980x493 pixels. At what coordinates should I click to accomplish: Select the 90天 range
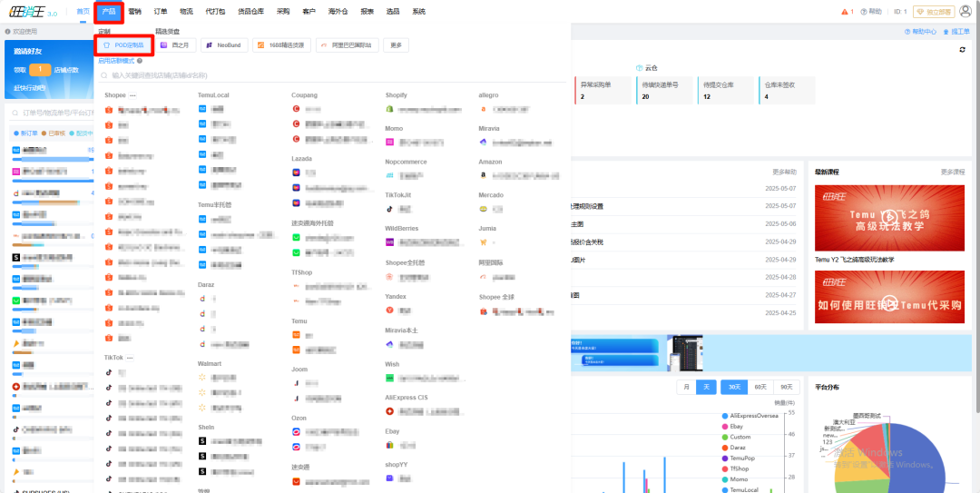(x=786, y=388)
